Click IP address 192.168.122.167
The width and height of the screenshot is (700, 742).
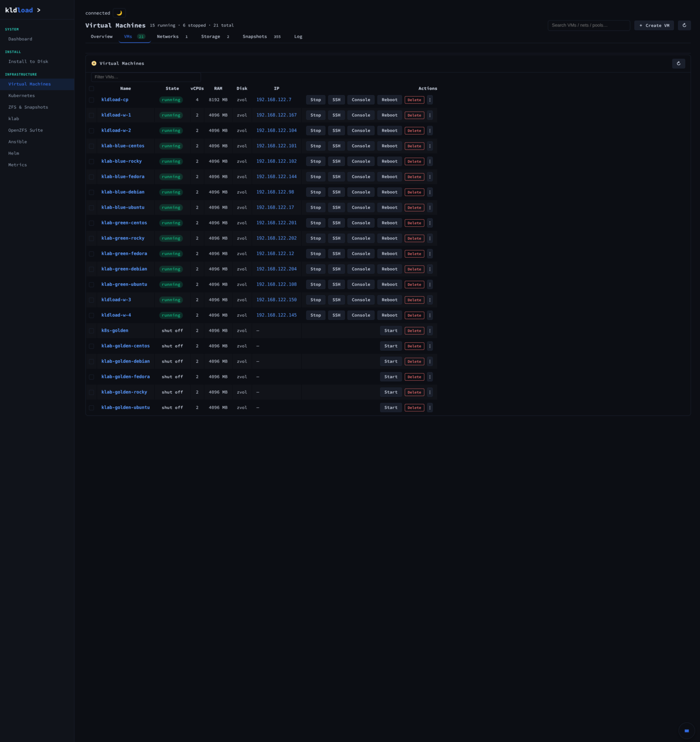[x=276, y=115]
